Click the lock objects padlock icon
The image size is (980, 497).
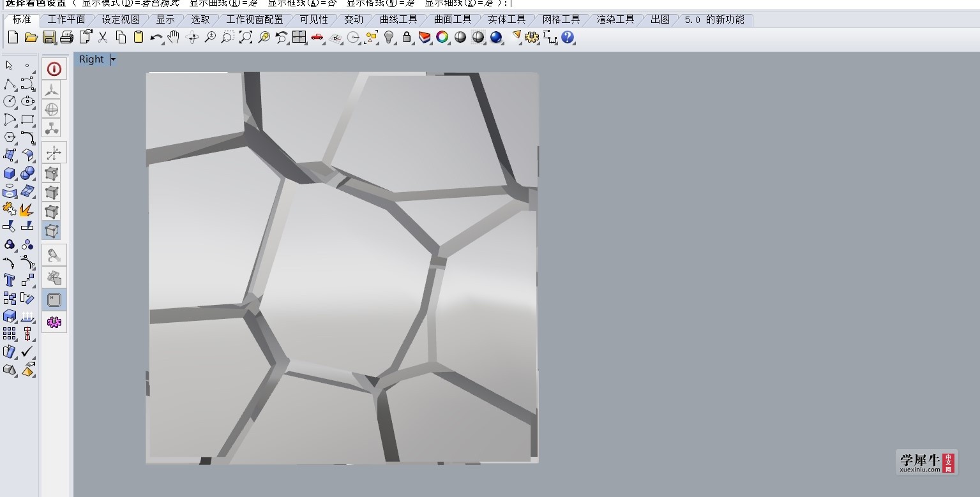[x=407, y=38]
